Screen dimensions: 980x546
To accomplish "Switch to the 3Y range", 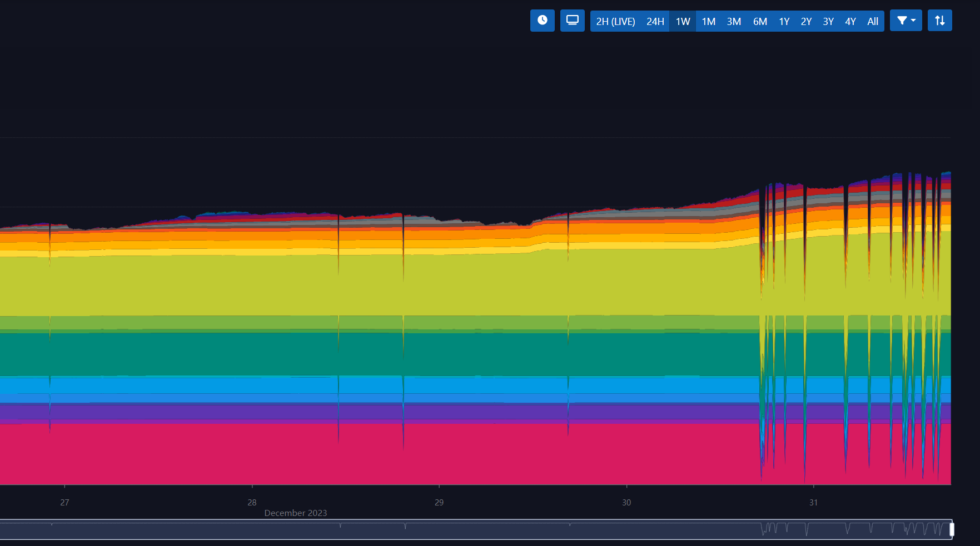I will [828, 22].
